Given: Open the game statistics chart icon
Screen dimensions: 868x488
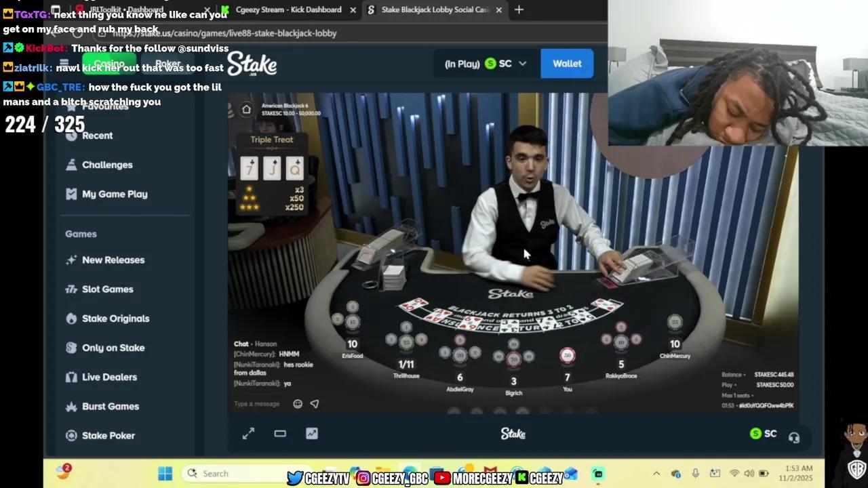Looking at the screenshot, I should click(x=311, y=434).
